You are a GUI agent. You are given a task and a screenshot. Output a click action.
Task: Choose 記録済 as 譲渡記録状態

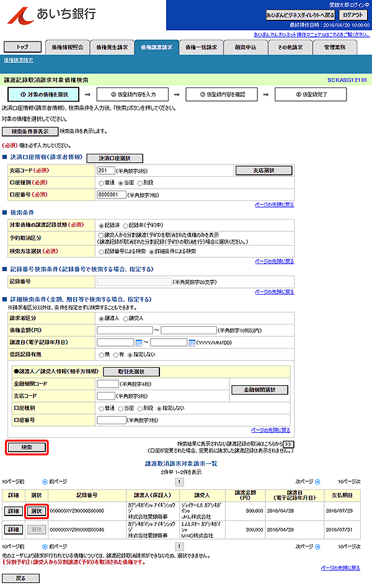coord(101,226)
